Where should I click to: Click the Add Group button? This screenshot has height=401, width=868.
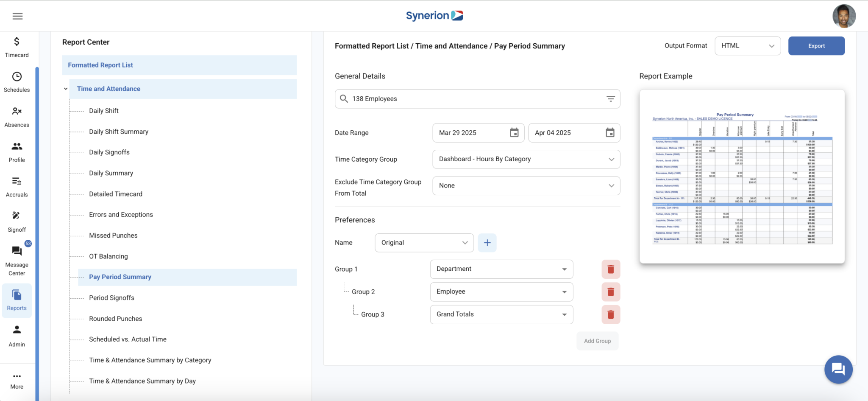[597, 341]
